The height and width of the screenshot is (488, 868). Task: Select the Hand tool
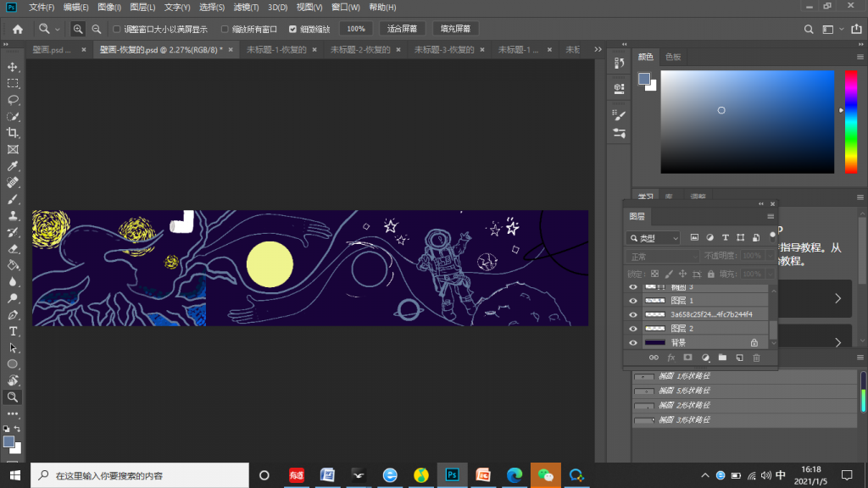(12, 380)
